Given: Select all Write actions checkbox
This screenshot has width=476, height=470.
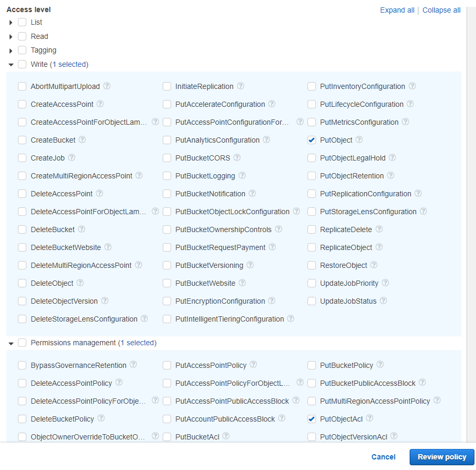Looking at the screenshot, I should (x=22, y=64).
